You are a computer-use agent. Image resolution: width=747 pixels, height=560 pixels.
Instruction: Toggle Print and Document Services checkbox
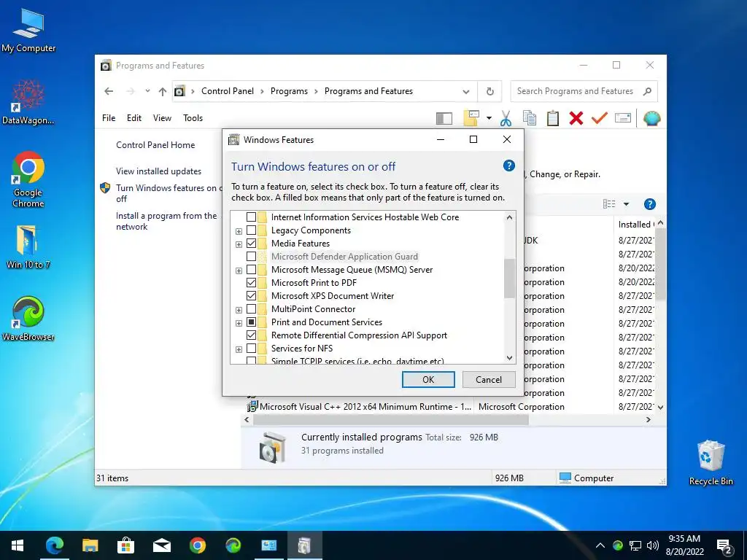[251, 322]
